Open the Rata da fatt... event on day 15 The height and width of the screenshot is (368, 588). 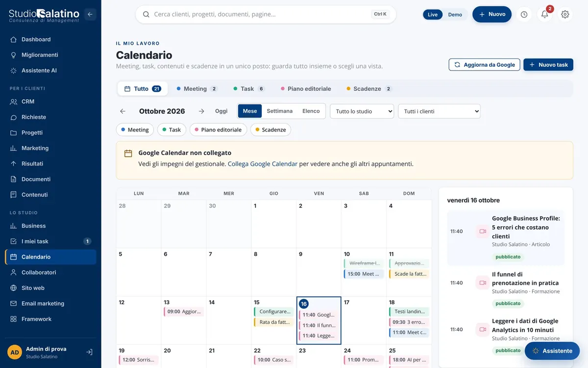point(274,322)
